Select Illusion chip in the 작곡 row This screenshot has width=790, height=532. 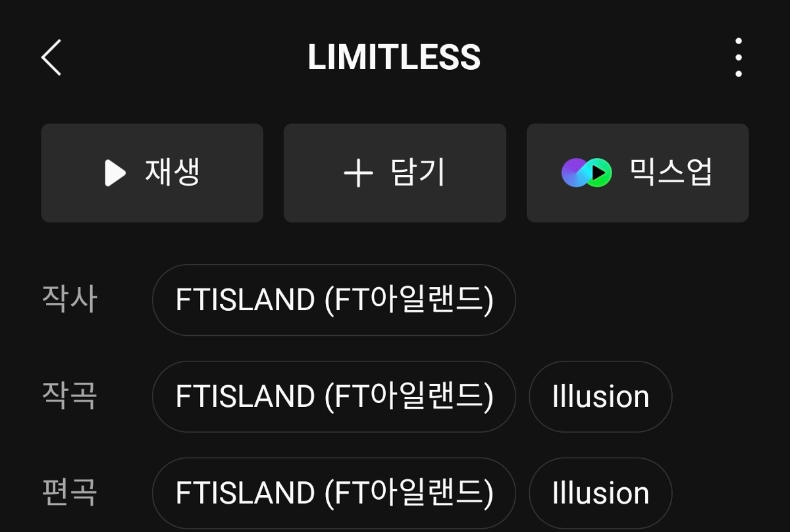pyautogui.click(x=600, y=397)
